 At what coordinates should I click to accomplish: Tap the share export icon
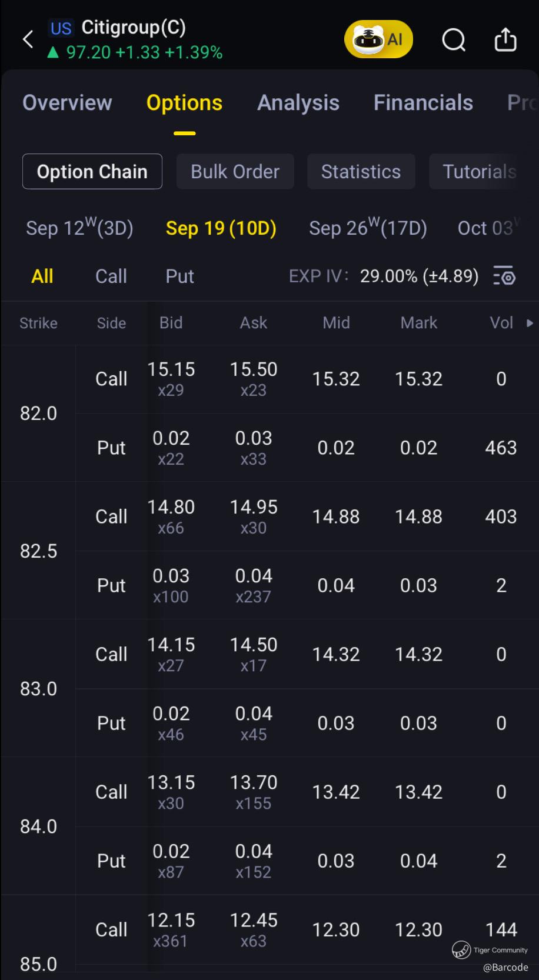pyautogui.click(x=505, y=40)
